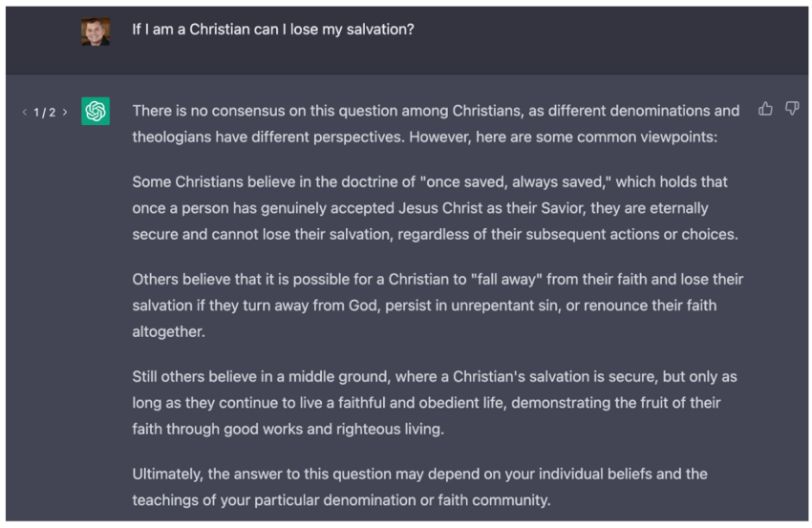Click the "1 / 2" response counter
The width and height of the screenshot is (812, 528).
[45, 113]
